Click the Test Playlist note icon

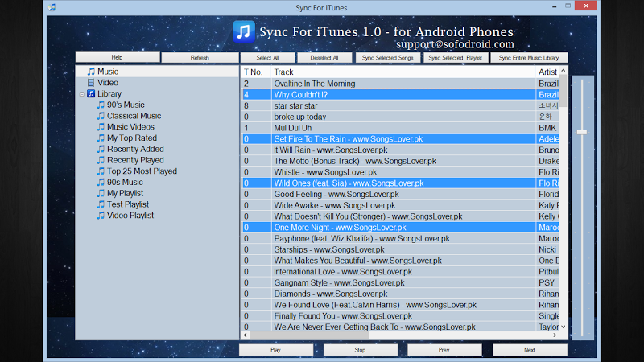(101, 204)
